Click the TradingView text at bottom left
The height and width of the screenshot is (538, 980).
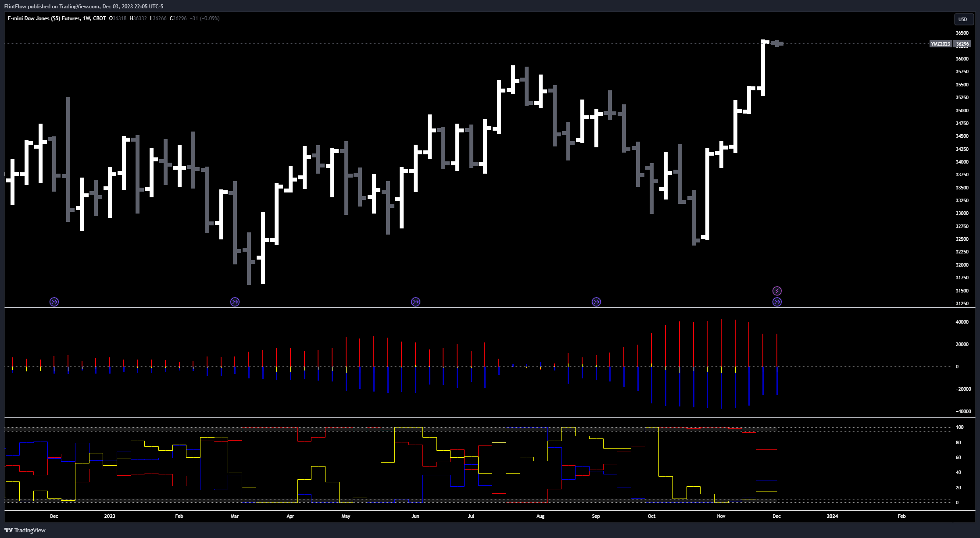pos(30,530)
